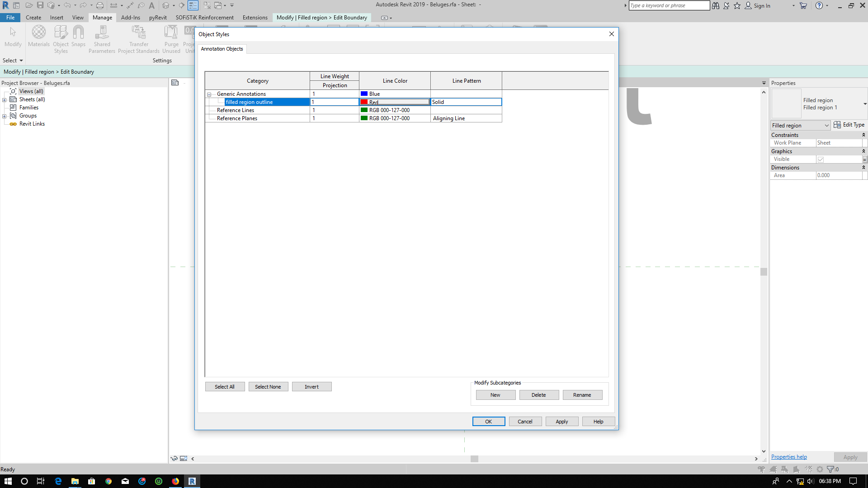Click the Shared Parameters tool
Image resolution: width=868 pixels, height=488 pixels.
(102, 38)
